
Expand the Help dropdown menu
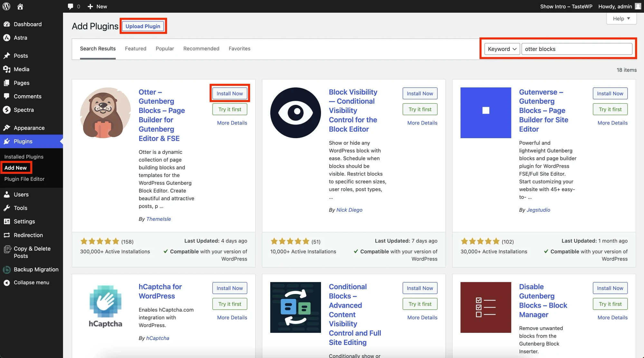[x=621, y=18]
